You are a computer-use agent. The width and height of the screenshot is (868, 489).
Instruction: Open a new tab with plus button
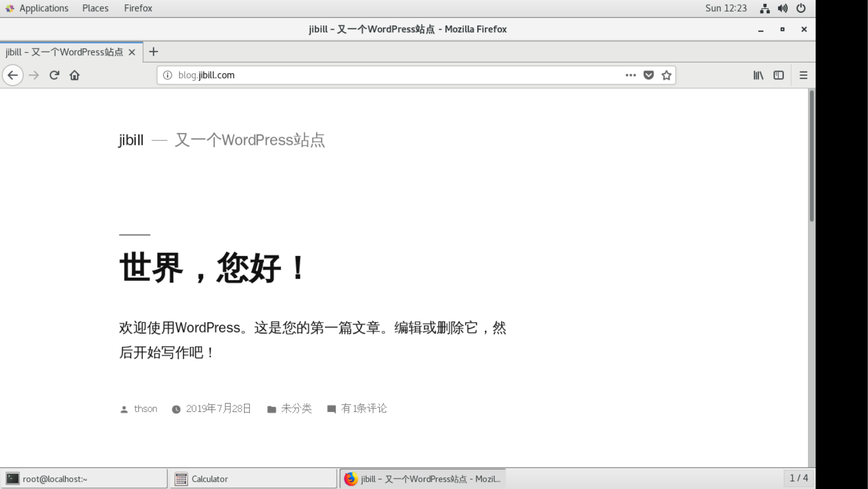153,52
